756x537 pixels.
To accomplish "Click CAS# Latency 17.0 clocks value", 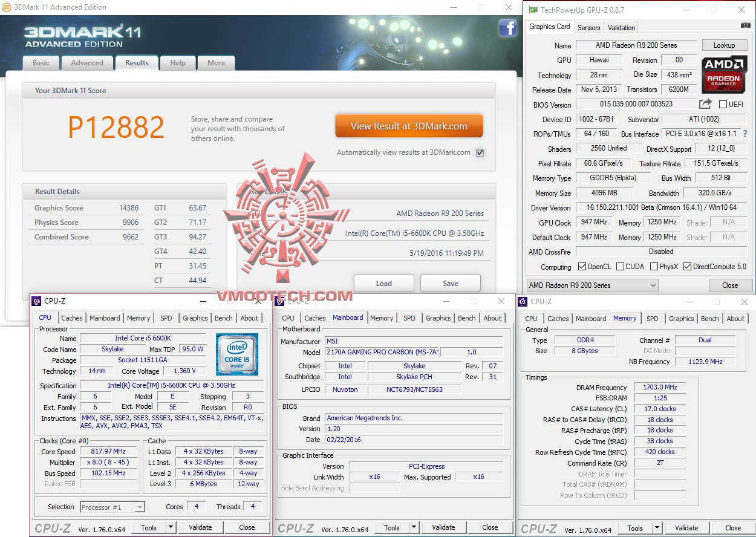I will pos(660,409).
